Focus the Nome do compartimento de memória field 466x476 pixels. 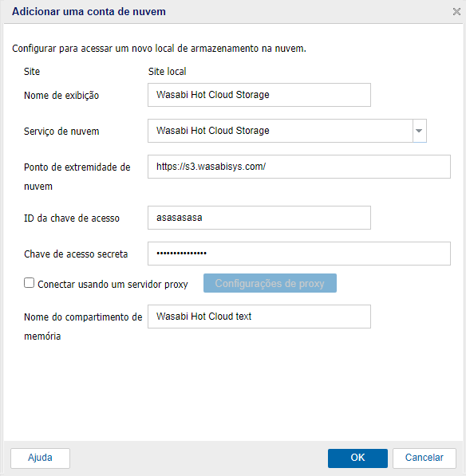(x=259, y=317)
